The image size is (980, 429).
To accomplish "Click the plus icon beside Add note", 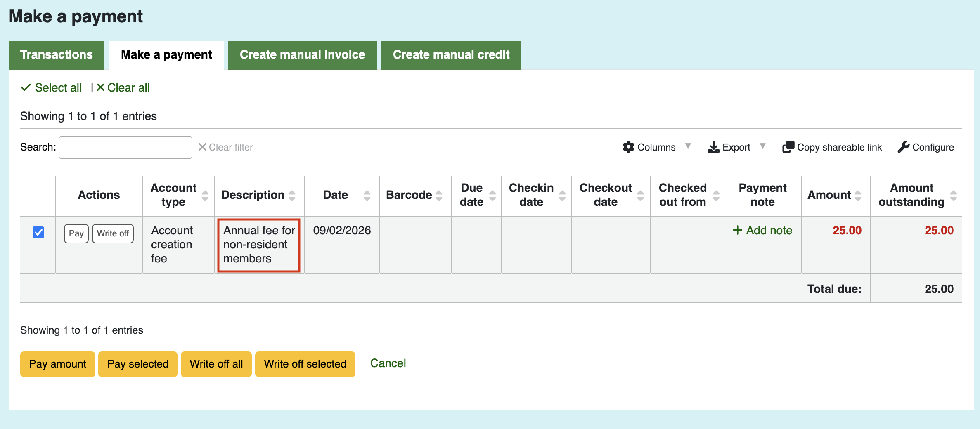I will click(x=737, y=230).
